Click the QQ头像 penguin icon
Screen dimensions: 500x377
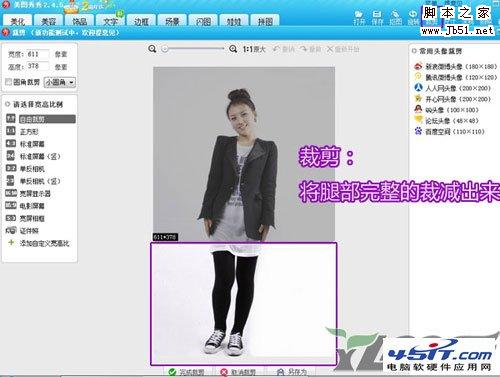pyautogui.click(x=418, y=109)
